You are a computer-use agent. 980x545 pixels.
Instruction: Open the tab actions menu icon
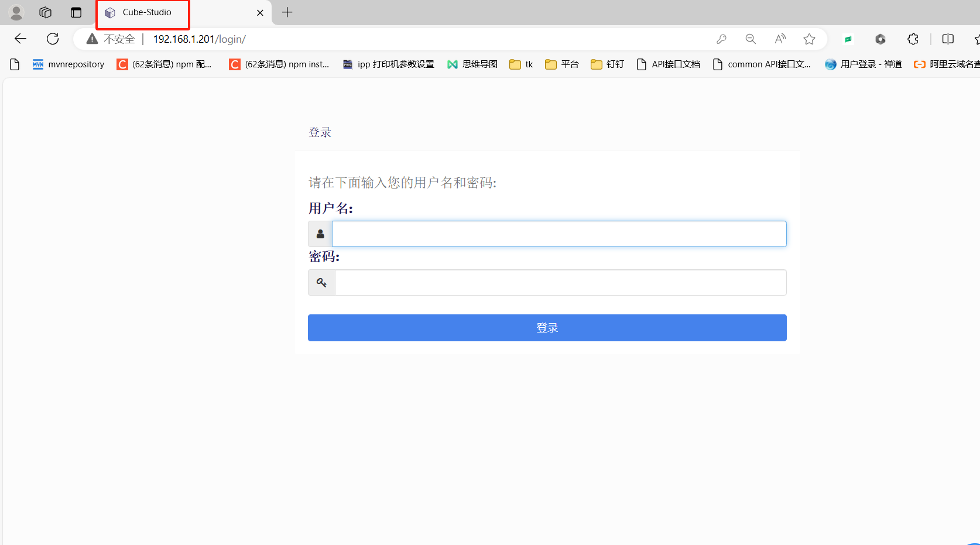pyautogui.click(x=76, y=12)
